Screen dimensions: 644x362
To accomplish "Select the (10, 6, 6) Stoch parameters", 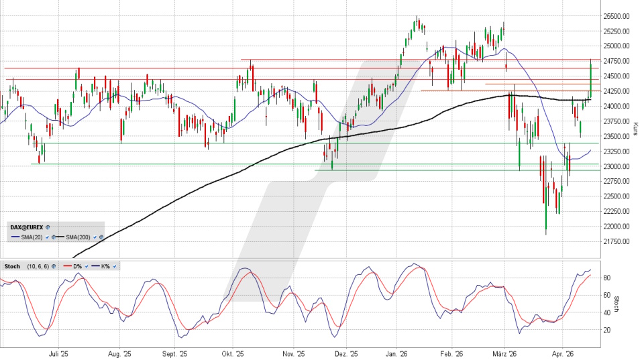I will pos(38,266).
